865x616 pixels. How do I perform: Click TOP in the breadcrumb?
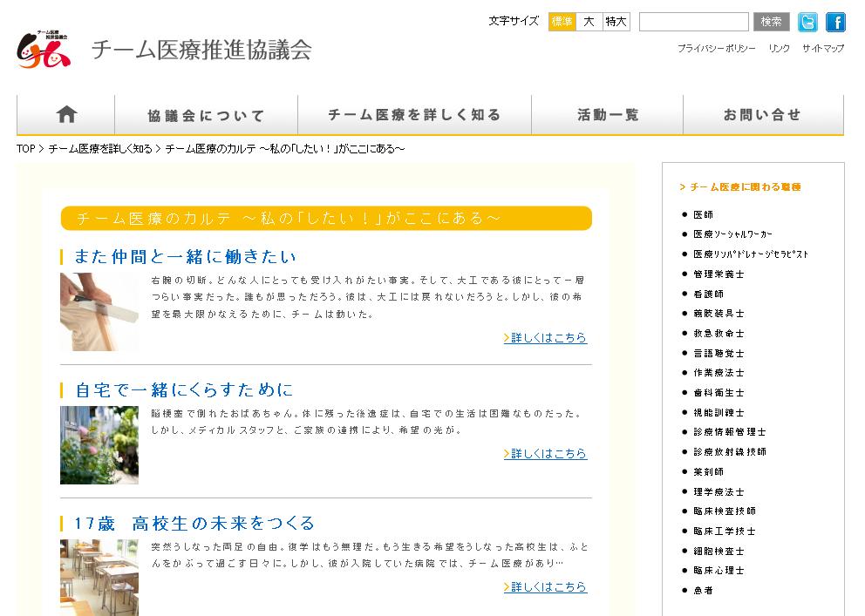tap(25, 149)
